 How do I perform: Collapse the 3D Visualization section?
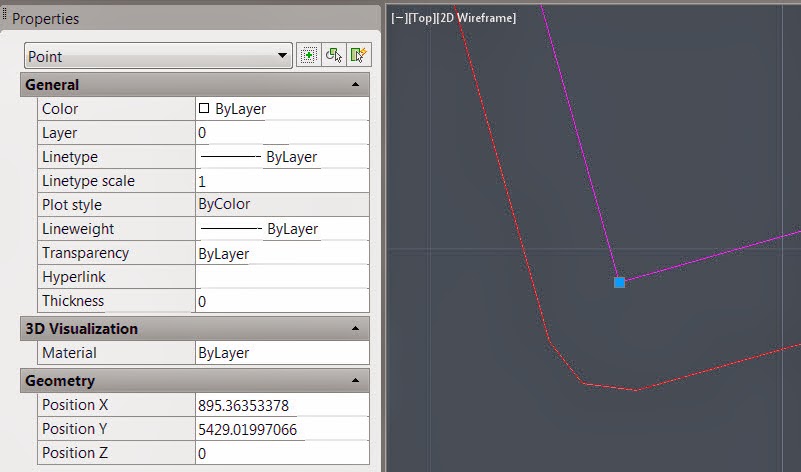pos(356,328)
